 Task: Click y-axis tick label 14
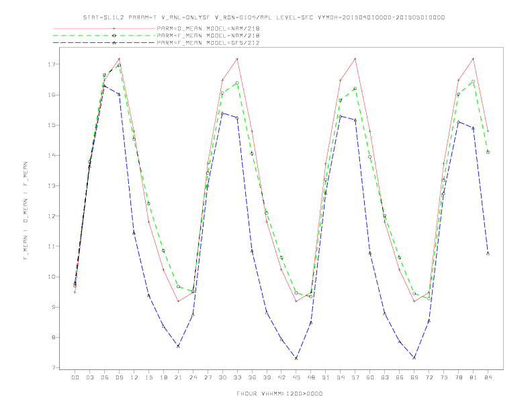point(52,155)
